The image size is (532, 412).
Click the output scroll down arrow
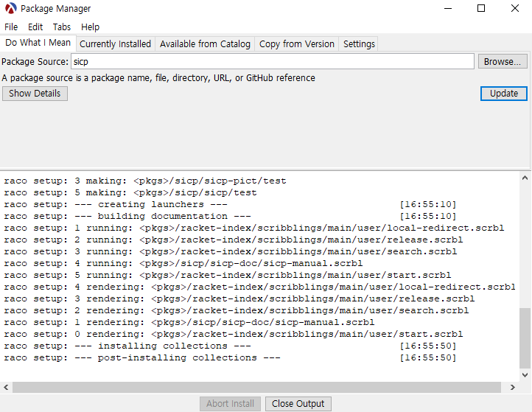525,375
